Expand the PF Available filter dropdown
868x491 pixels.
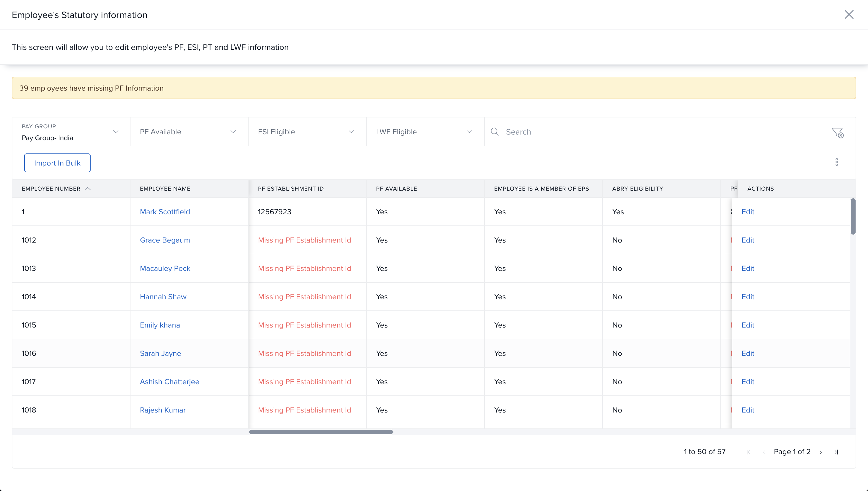tap(189, 132)
